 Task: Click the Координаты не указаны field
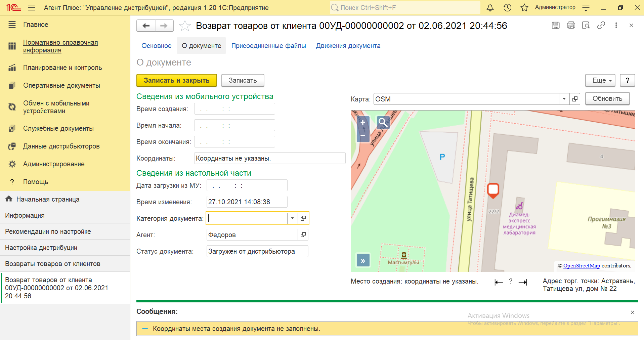(270, 158)
